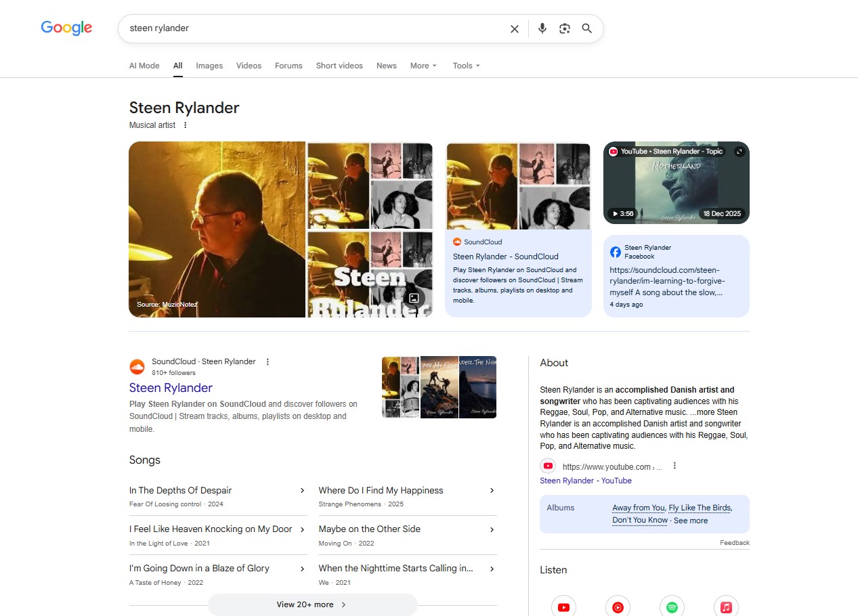
Task: Play the 3:56 Motherland video
Action: (x=623, y=214)
